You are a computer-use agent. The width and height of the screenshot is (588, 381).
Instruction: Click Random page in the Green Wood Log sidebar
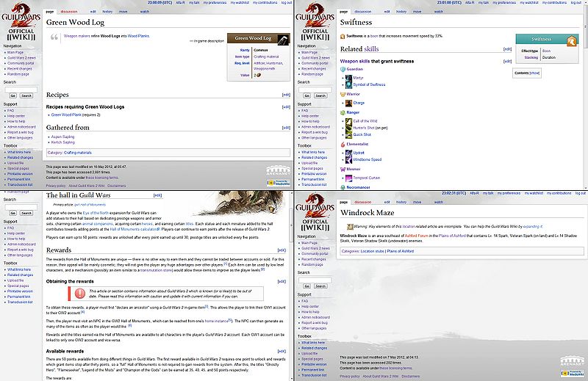point(18,74)
